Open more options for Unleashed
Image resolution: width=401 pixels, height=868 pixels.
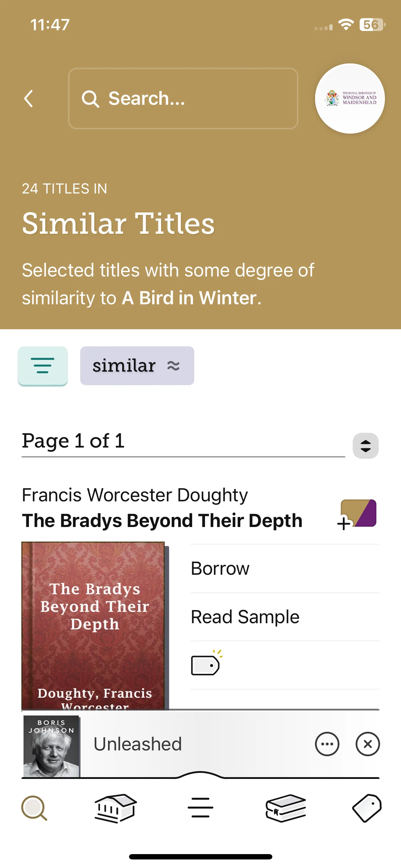(x=327, y=744)
